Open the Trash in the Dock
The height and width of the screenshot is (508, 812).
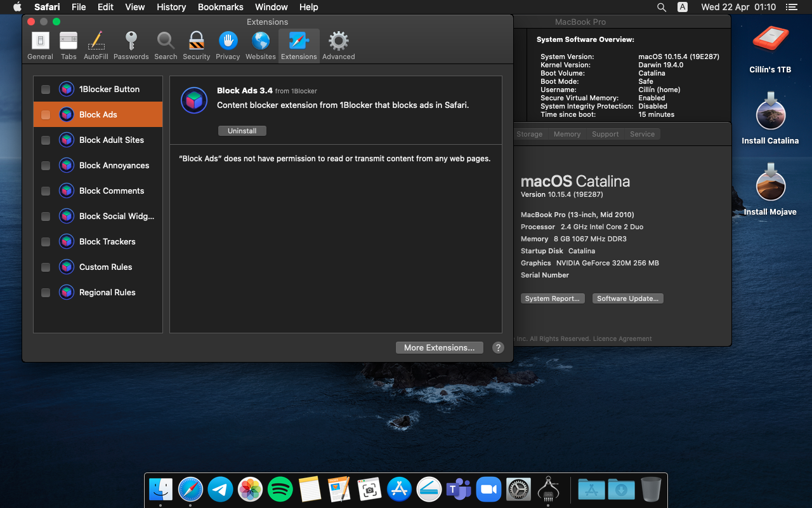click(x=651, y=490)
